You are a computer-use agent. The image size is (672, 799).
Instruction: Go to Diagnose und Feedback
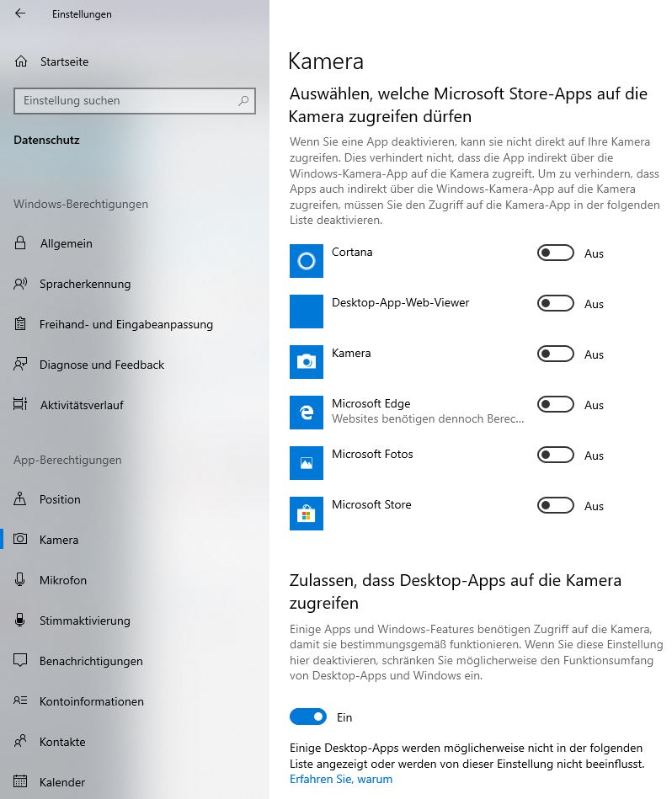pyautogui.click(x=102, y=365)
